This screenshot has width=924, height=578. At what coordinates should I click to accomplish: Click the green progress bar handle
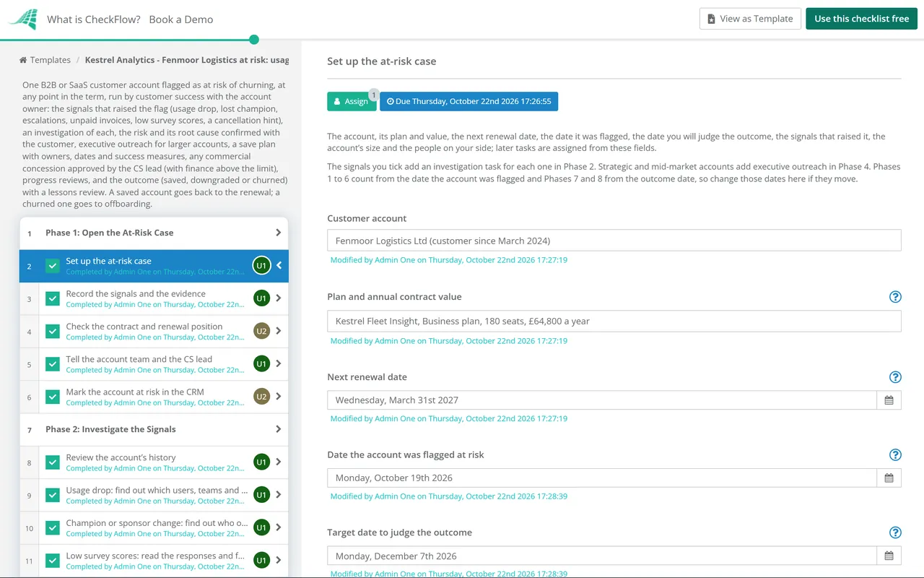pos(253,40)
